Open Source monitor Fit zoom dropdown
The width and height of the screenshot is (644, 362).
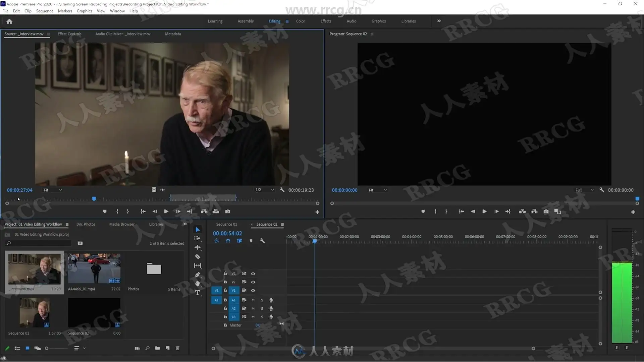[x=53, y=190]
